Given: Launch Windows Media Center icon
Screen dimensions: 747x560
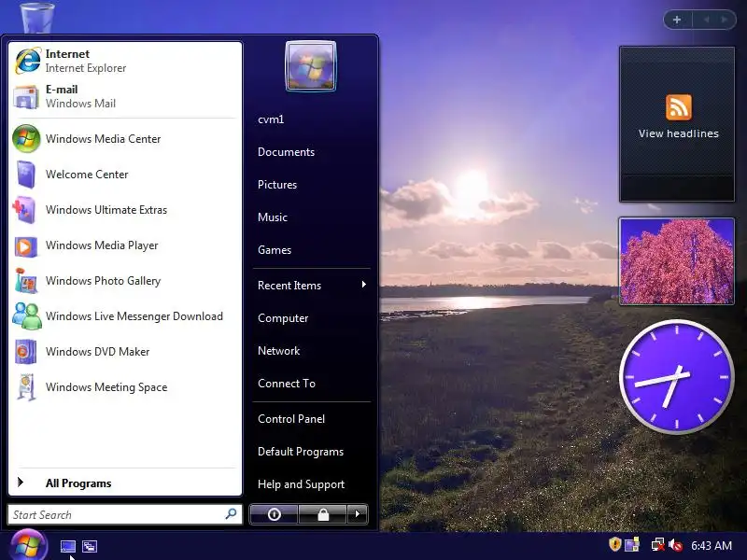Looking at the screenshot, I should point(26,138).
